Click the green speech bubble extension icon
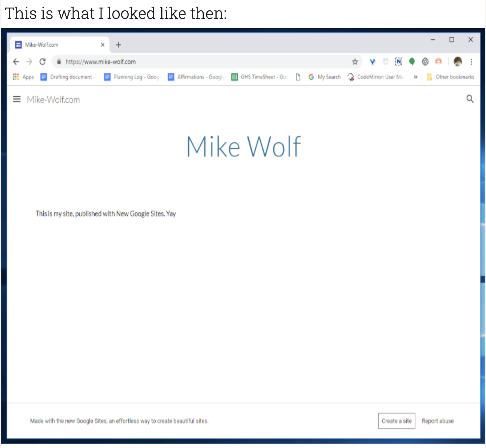486x448 pixels. tap(412, 62)
